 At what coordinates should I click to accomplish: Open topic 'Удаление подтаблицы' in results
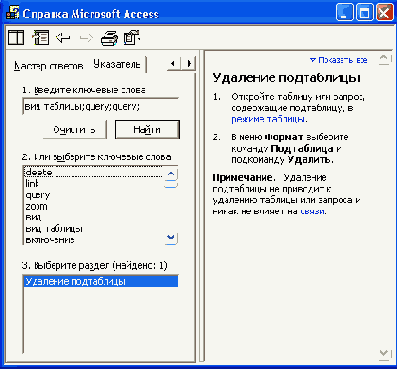click(x=100, y=281)
